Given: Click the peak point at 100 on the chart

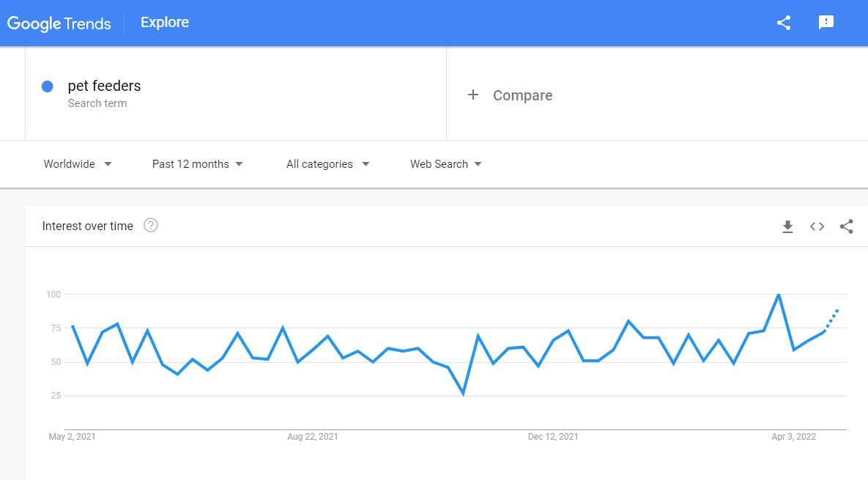Looking at the screenshot, I should point(779,295).
